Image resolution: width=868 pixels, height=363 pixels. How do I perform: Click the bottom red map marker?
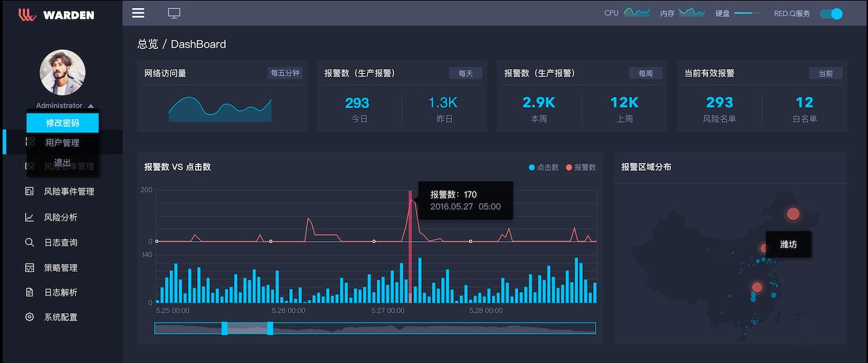pos(757,287)
